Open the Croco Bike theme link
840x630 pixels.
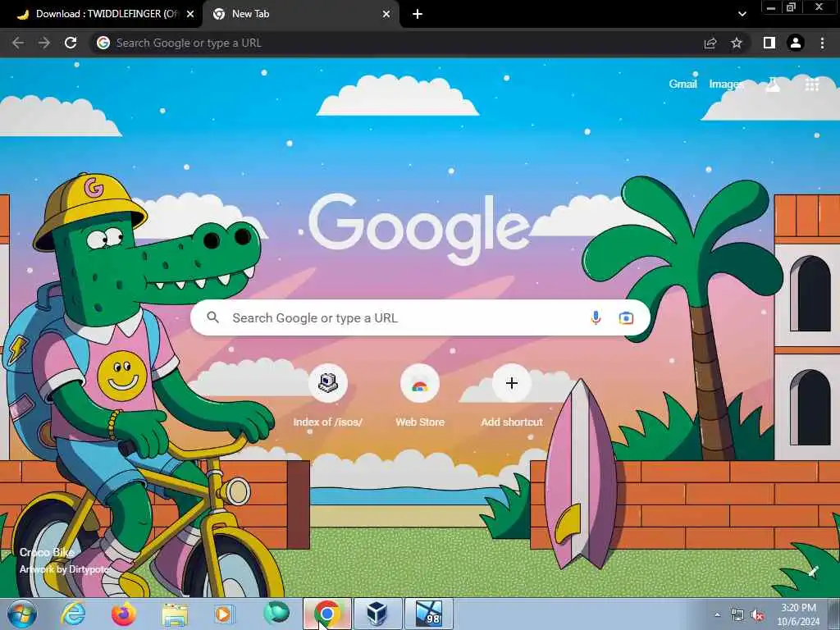47,552
